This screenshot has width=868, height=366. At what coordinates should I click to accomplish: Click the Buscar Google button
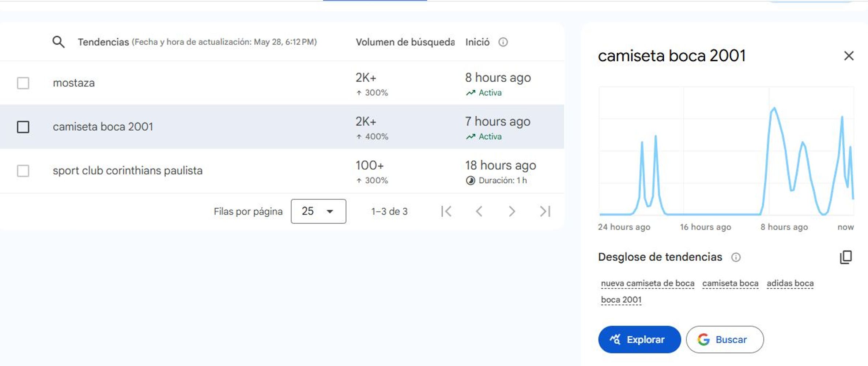(x=725, y=340)
